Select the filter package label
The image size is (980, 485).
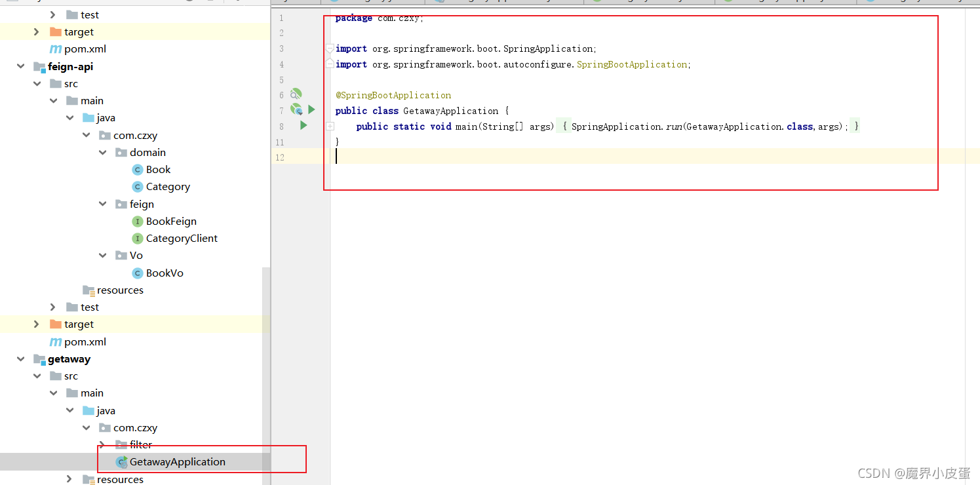tap(141, 445)
